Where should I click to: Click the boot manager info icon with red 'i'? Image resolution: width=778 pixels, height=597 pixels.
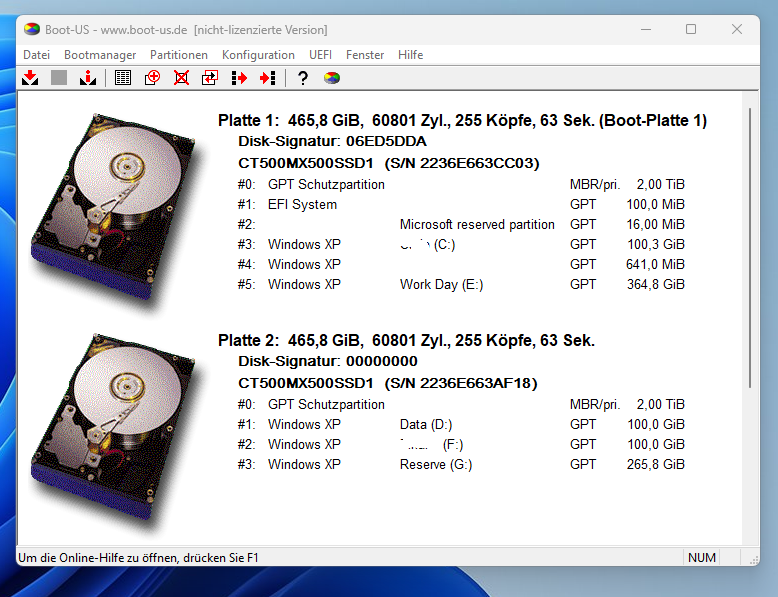tap(88, 78)
